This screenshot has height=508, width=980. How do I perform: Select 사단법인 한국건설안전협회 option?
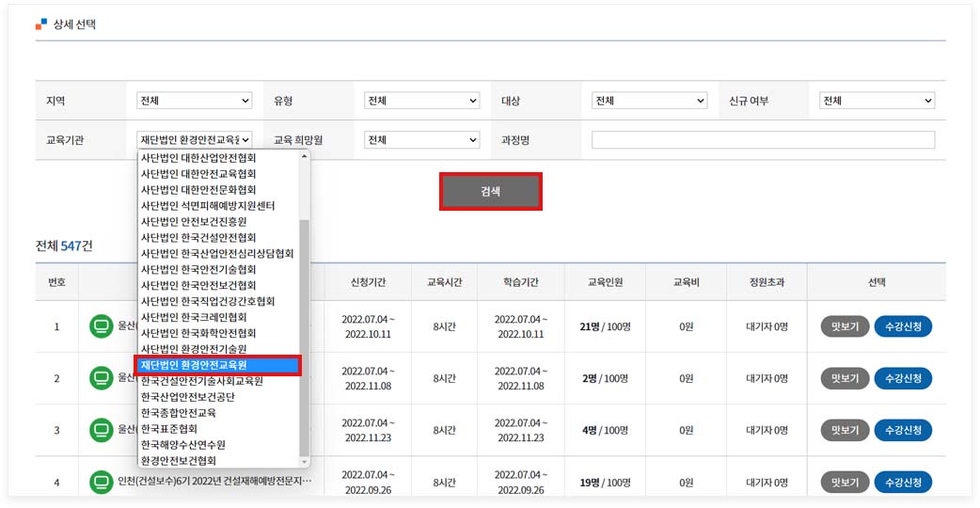pyautogui.click(x=218, y=237)
